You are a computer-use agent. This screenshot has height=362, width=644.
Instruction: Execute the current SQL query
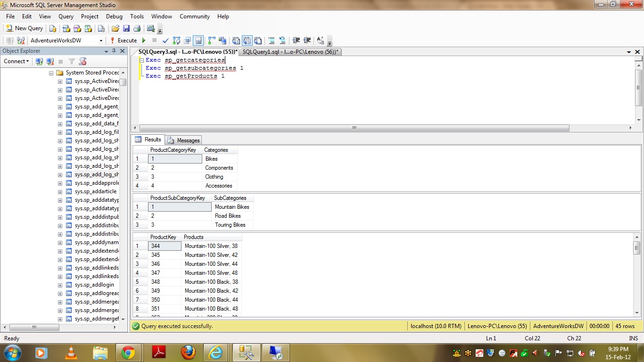coord(124,41)
